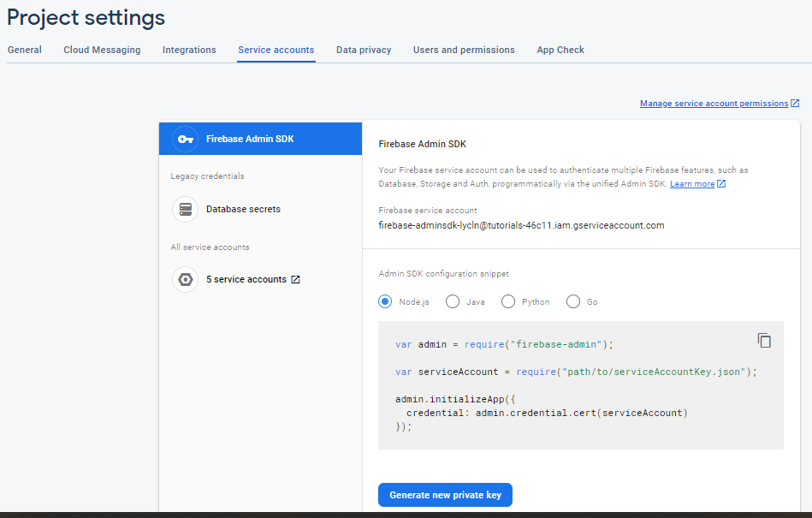Open the App Check tab
The image size is (812, 518).
560,50
